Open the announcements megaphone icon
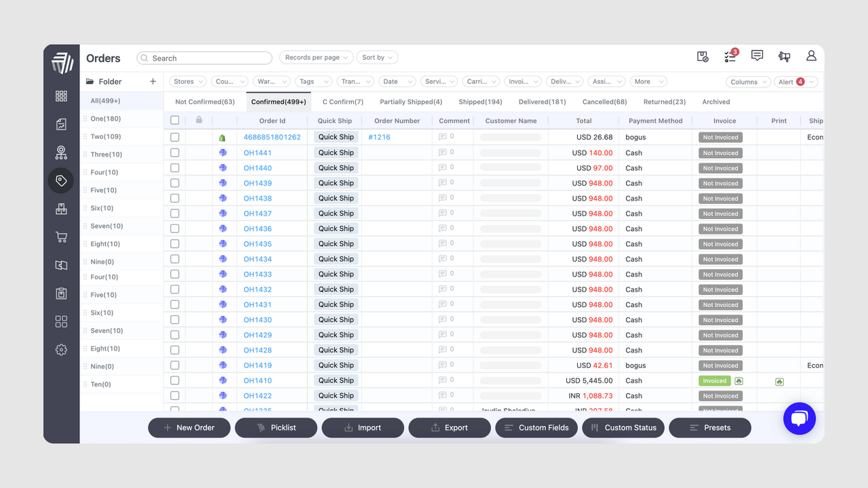 [785, 56]
